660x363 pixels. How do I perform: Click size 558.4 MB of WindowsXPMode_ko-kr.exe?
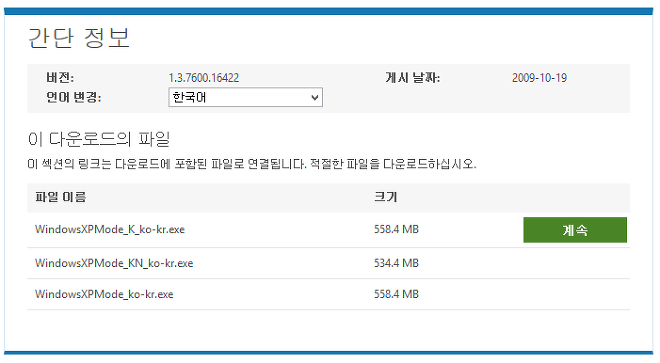[x=397, y=294]
